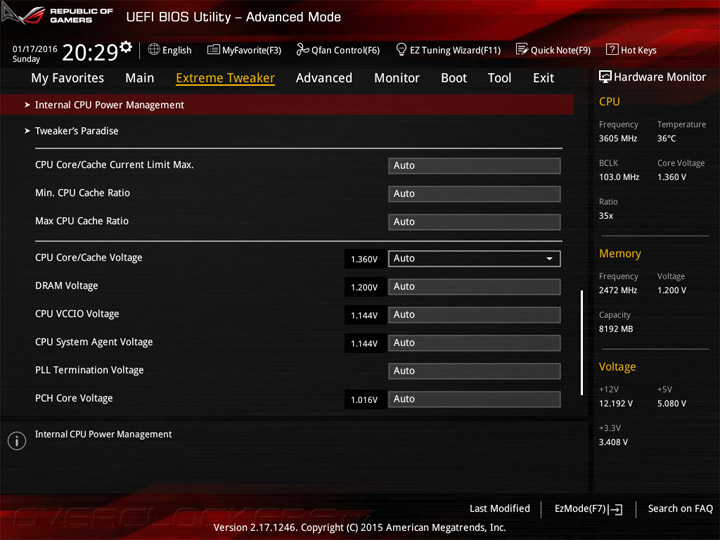Click the 2472 MHz memory frequency value

click(x=618, y=290)
